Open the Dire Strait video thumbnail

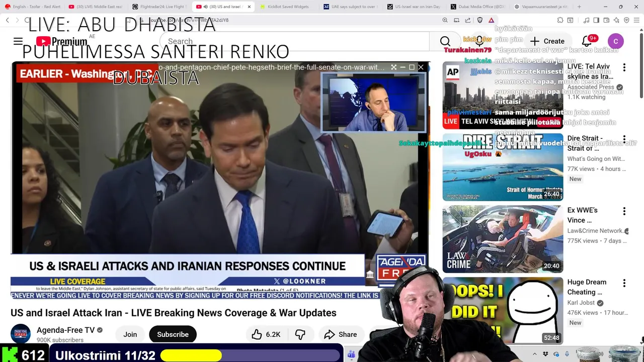503,167
